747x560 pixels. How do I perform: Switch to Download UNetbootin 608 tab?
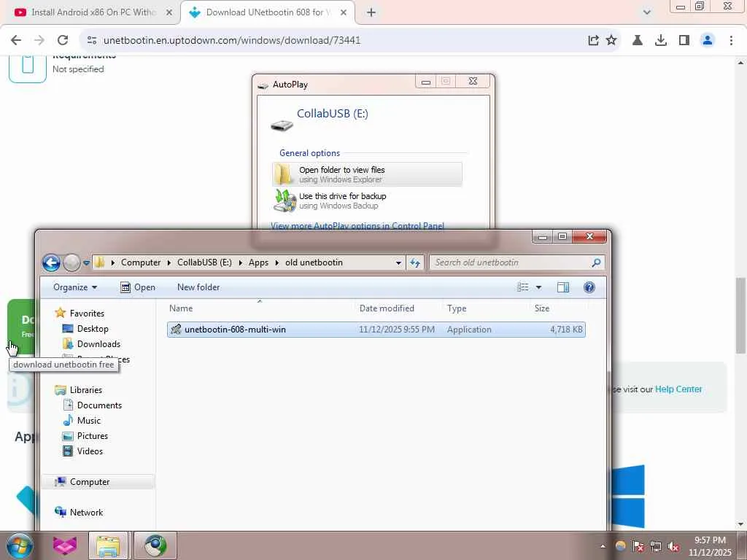(x=267, y=13)
